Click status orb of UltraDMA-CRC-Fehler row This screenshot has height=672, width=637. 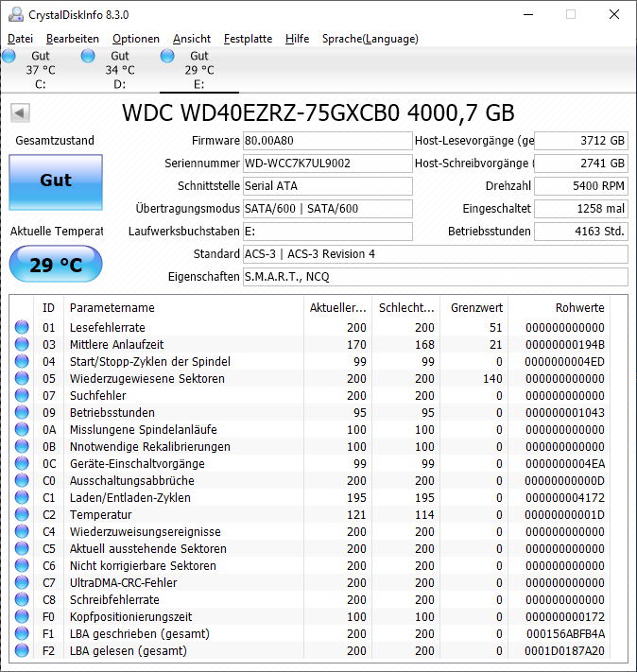tap(22, 582)
